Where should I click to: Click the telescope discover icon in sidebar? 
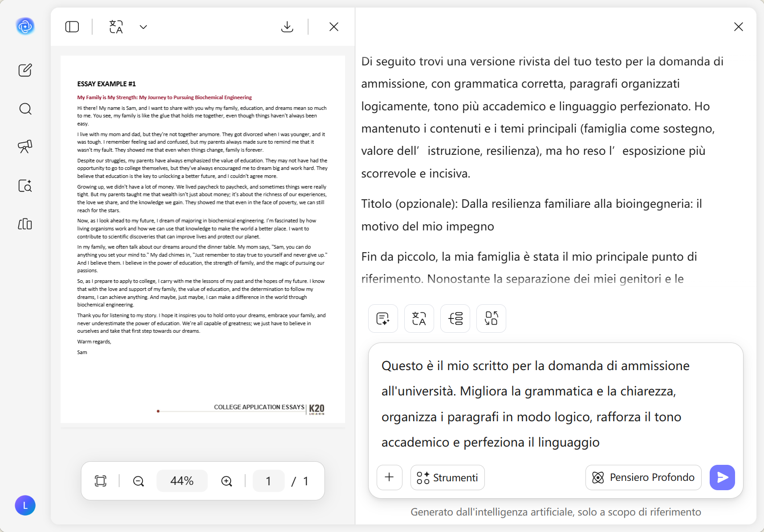pos(25,146)
